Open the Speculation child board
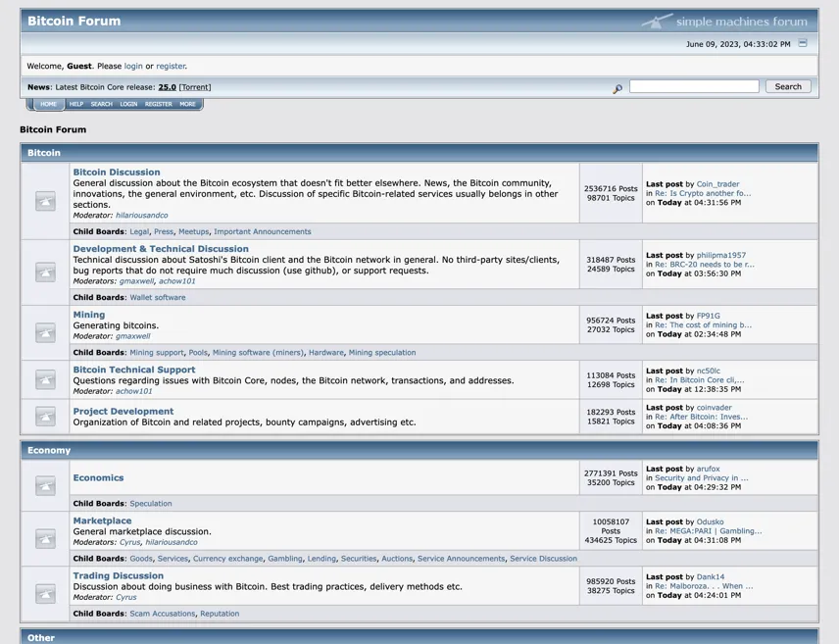The width and height of the screenshot is (839, 644). click(151, 503)
